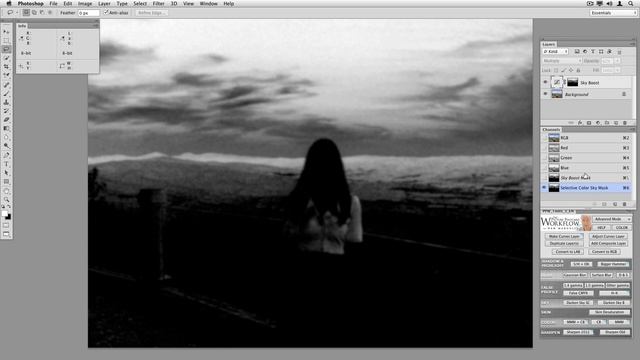Screen dimensions: 640x360
Task: Select the Clone Stamp tool
Action: tap(6, 102)
